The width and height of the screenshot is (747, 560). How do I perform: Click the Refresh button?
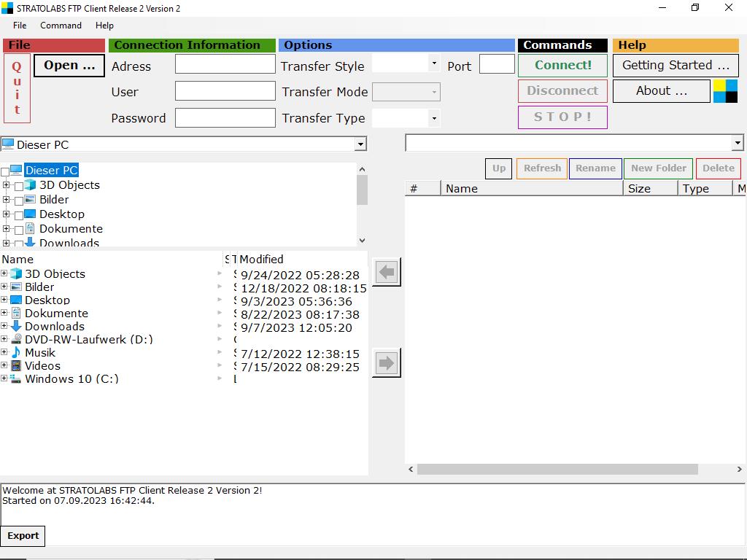pyautogui.click(x=542, y=168)
